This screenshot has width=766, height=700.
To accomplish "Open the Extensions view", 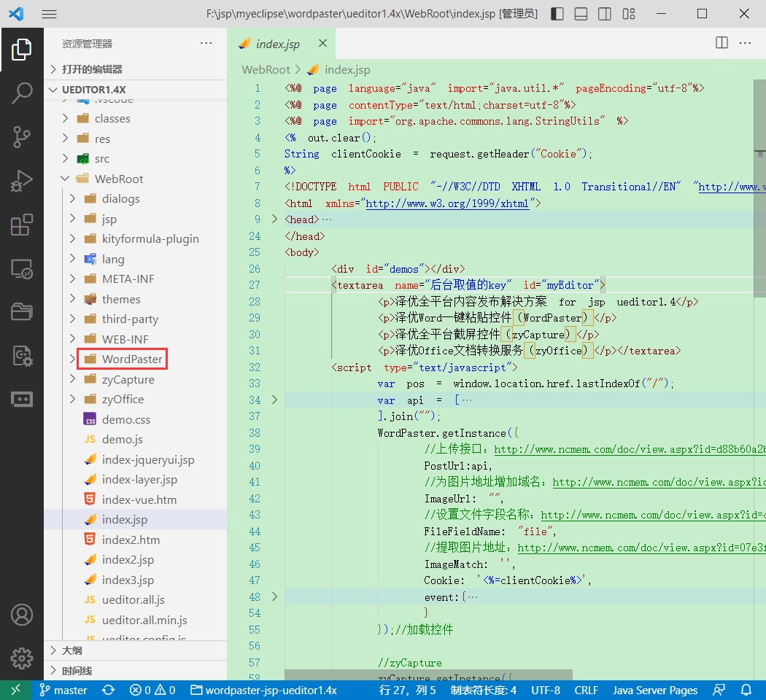I will pos(22,225).
